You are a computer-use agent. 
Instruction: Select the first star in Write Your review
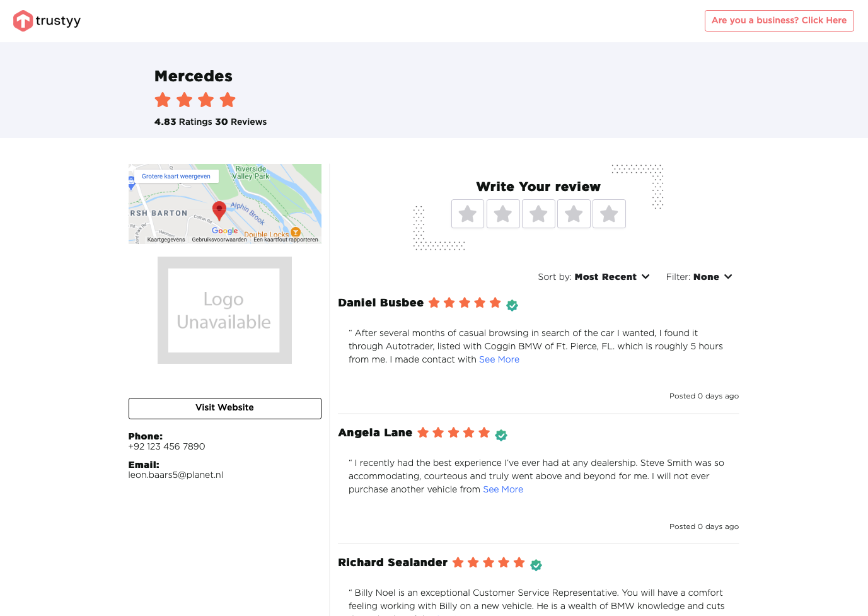pyautogui.click(x=468, y=214)
